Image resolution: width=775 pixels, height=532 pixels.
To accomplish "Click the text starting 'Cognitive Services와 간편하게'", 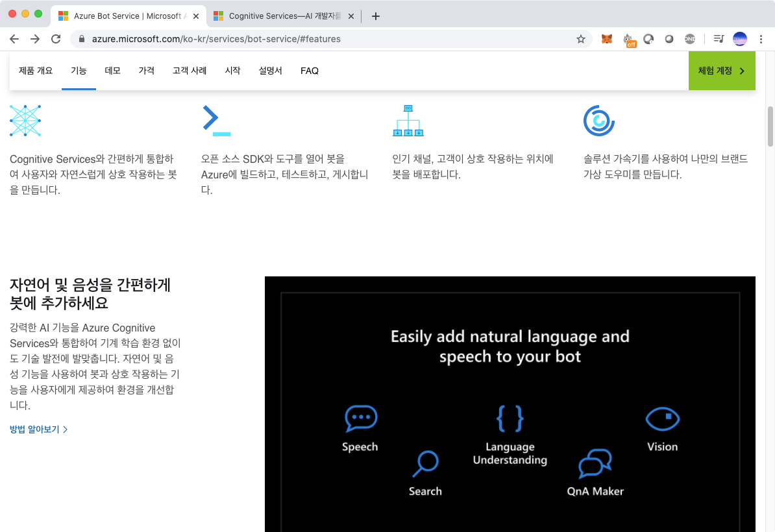I will [93, 175].
